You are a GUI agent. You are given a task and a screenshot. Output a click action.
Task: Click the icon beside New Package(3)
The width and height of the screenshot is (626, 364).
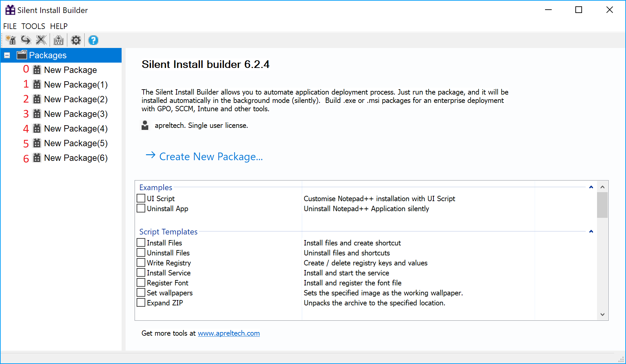coord(37,114)
